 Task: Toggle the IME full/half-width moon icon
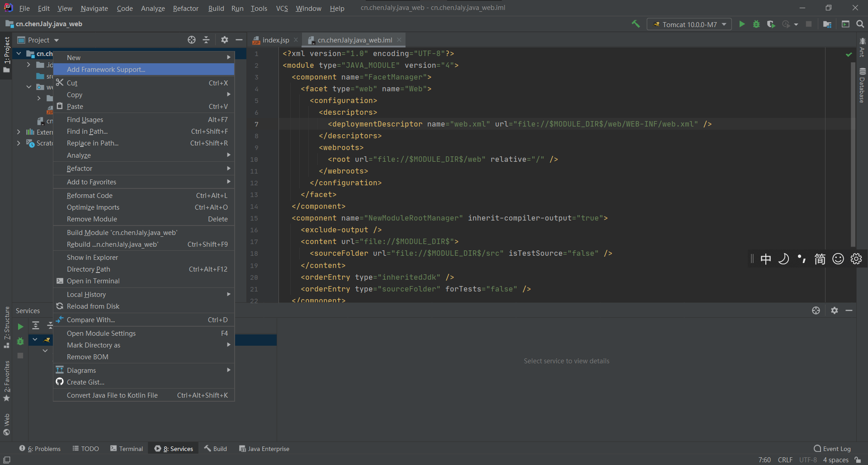click(x=783, y=259)
